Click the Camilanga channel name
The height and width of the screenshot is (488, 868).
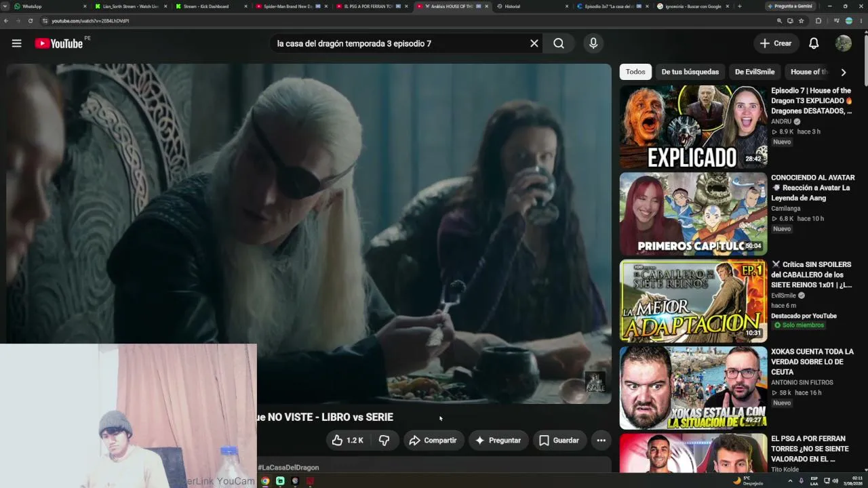pyautogui.click(x=786, y=209)
